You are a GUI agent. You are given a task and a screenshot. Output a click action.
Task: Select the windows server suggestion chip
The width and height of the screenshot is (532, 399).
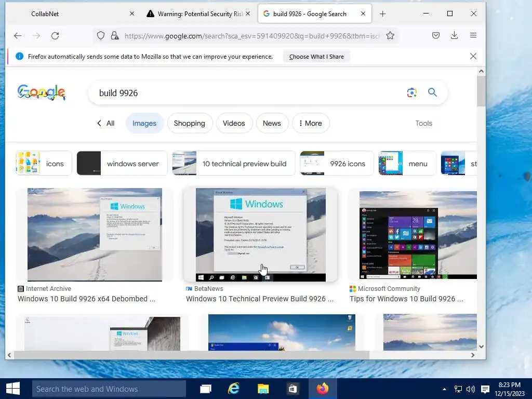click(x=122, y=164)
